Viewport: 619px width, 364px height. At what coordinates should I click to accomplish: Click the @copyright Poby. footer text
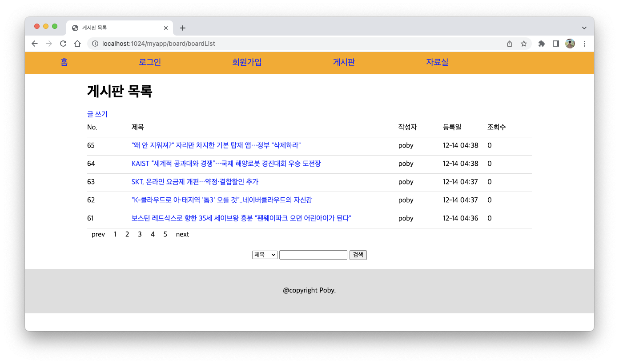pos(309,291)
